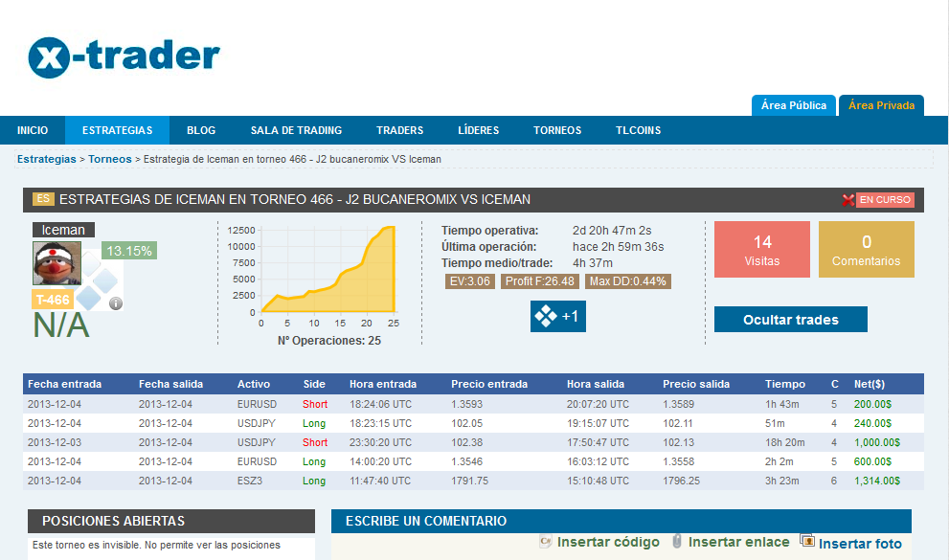
Task: Open Iceman's avatar picture
Action: coord(56,263)
